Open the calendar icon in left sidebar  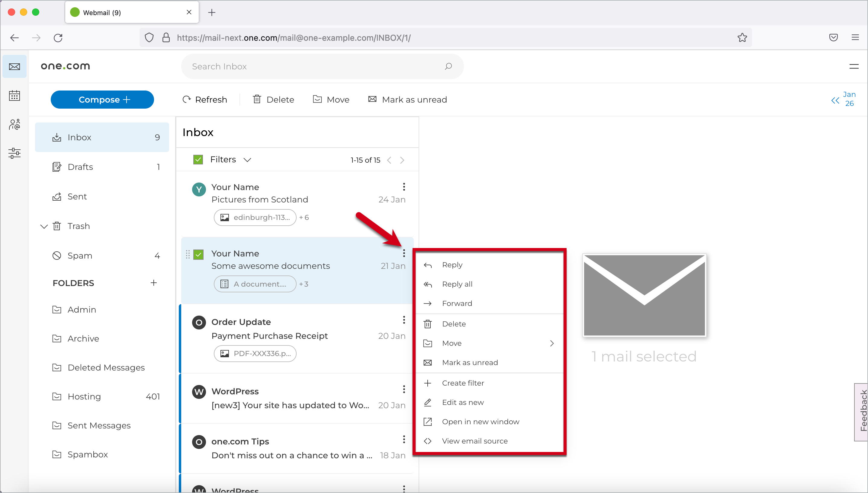[14, 96]
